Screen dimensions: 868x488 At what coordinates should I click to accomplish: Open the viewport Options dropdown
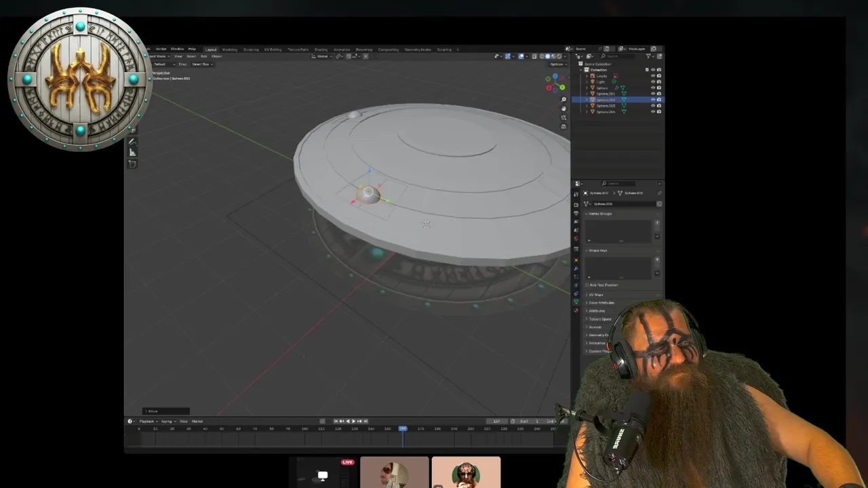point(558,64)
